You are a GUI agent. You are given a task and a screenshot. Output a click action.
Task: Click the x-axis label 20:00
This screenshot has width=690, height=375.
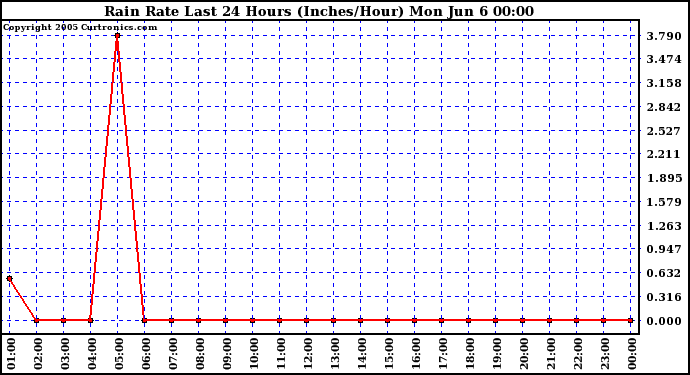(x=524, y=353)
